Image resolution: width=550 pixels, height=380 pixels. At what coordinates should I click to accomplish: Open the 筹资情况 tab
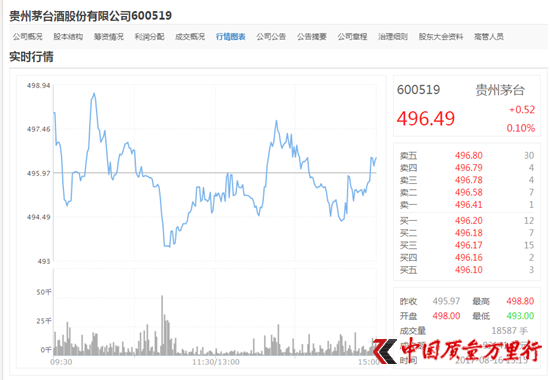pos(109,36)
